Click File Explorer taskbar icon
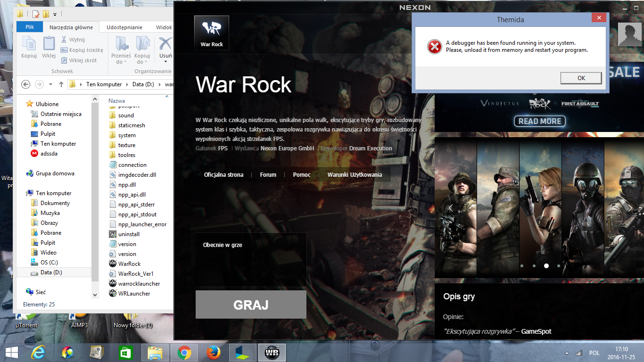The image size is (644, 362). (x=155, y=353)
